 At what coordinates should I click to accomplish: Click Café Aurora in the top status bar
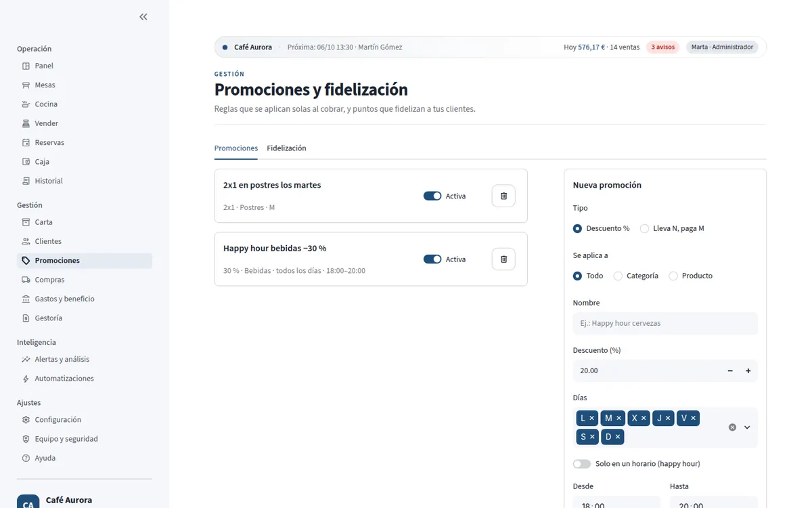[x=253, y=47]
